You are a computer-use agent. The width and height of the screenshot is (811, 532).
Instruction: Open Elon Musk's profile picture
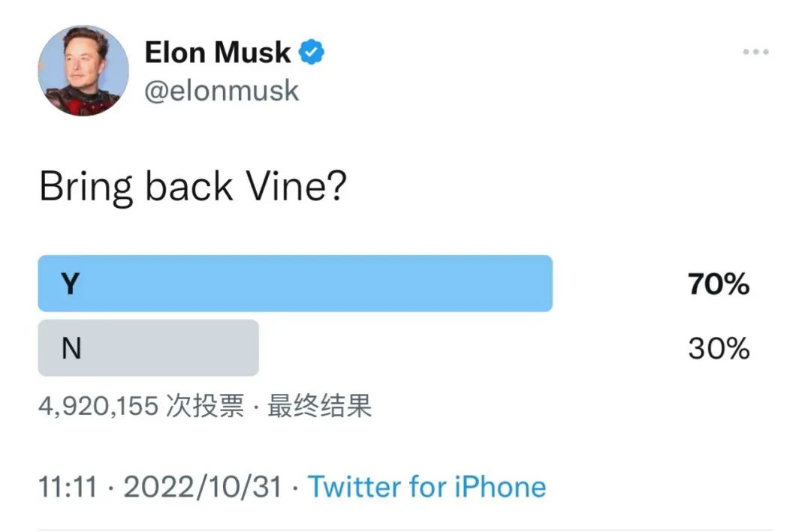(x=83, y=71)
